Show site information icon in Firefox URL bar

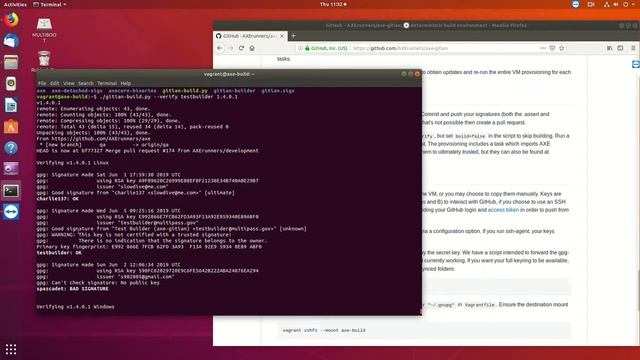click(300, 48)
